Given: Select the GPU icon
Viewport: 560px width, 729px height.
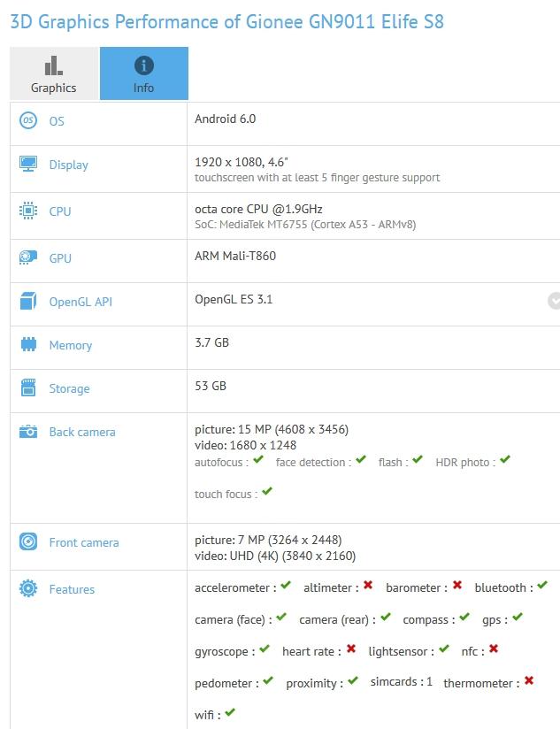Looking at the screenshot, I should tap(30, 258).
